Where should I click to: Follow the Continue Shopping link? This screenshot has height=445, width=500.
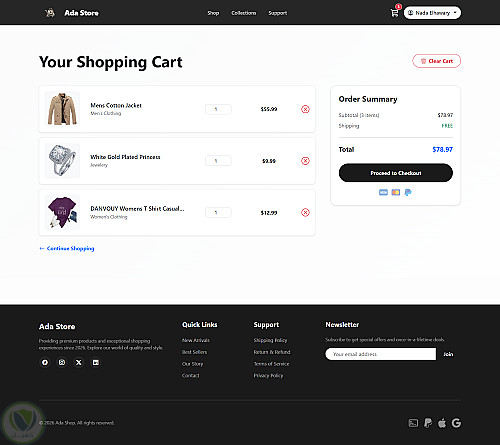(x=67, y=248)
